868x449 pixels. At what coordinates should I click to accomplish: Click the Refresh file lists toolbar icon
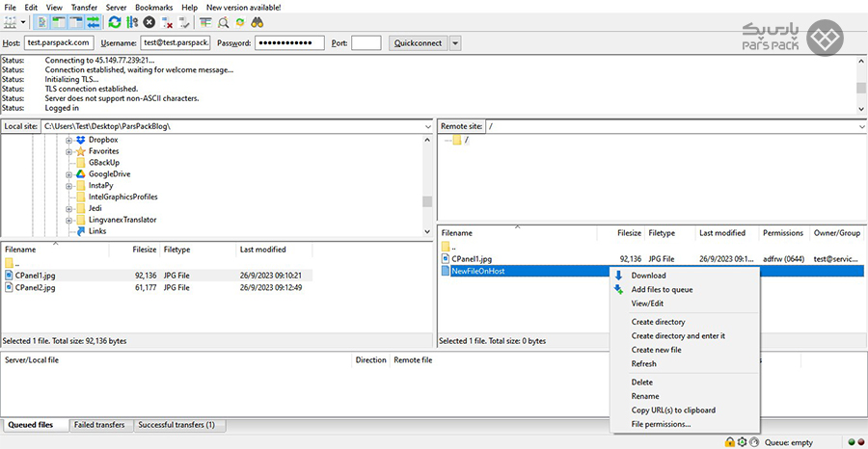(115, 23)
